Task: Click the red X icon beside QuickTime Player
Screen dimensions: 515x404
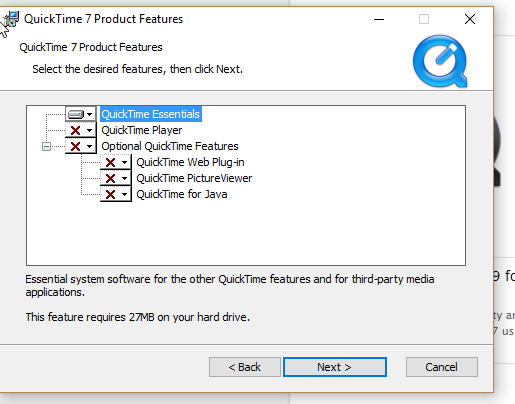Action: (76, 130)
